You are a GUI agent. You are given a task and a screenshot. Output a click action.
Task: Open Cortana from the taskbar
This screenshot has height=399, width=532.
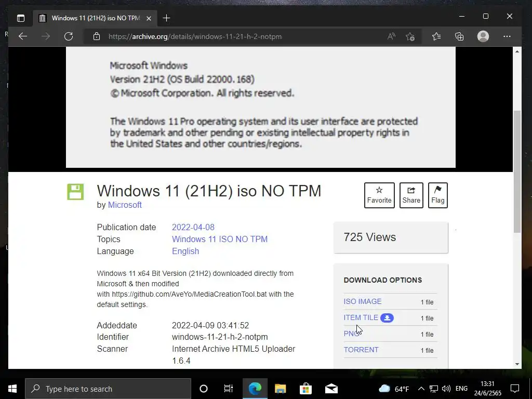coord(203,389)
